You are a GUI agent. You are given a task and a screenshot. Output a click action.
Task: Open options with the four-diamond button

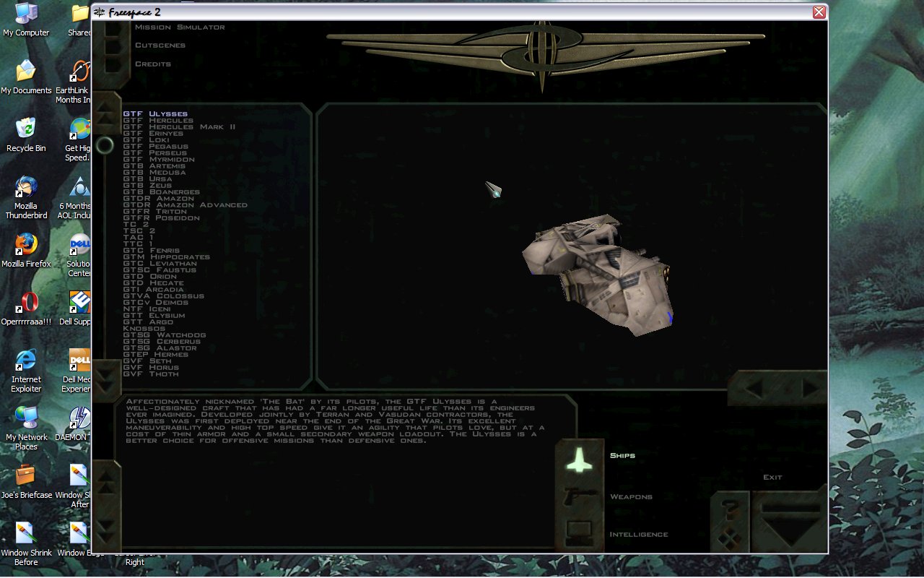(730, 538)
